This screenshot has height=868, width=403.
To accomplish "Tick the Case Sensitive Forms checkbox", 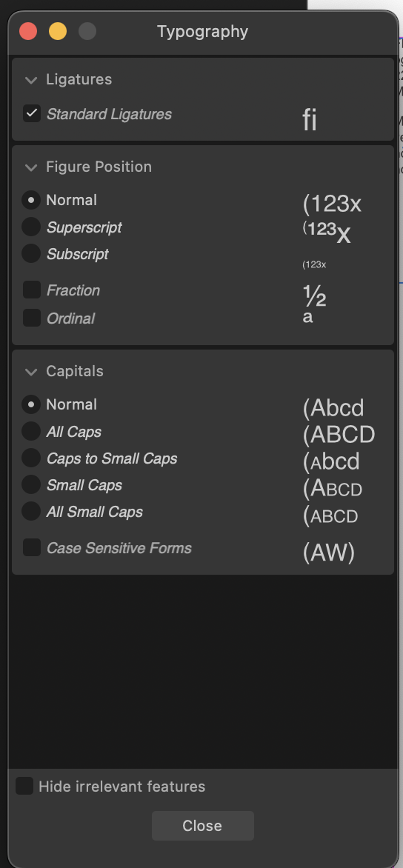I will click(x=32, y=547).
